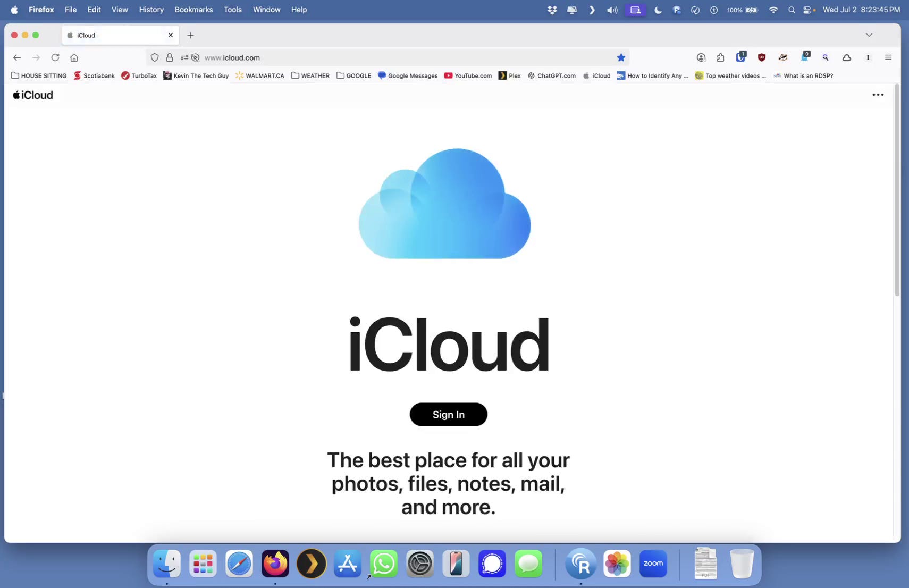Open the WEATHER bookmarks folder
909x588 pixels.
(310, 75)
